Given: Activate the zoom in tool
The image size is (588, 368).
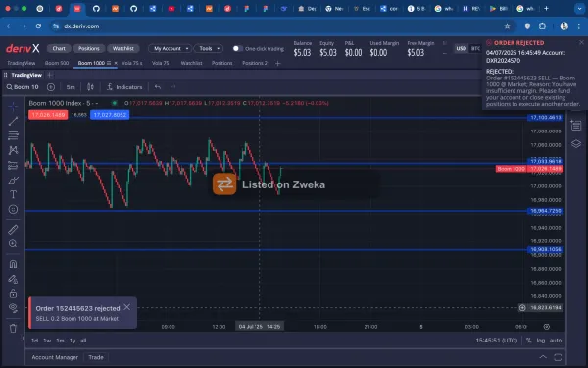Looking at the screenshot, I should (x=13, y=244).
